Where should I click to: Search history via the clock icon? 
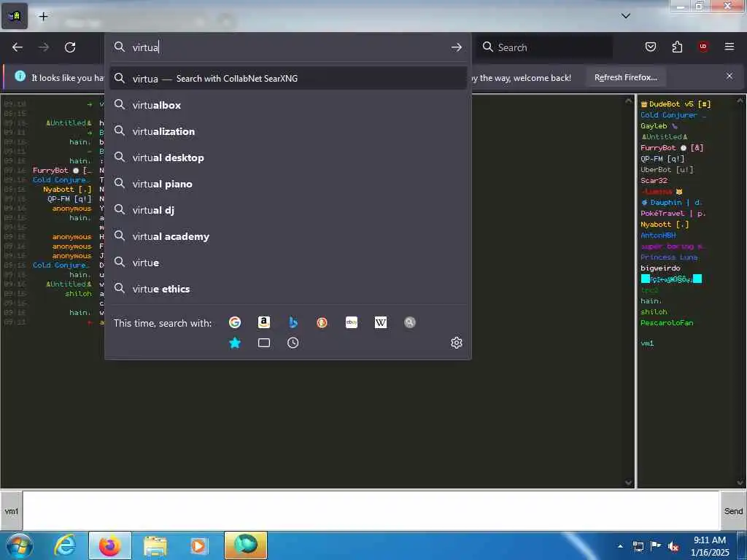point(293,343)
